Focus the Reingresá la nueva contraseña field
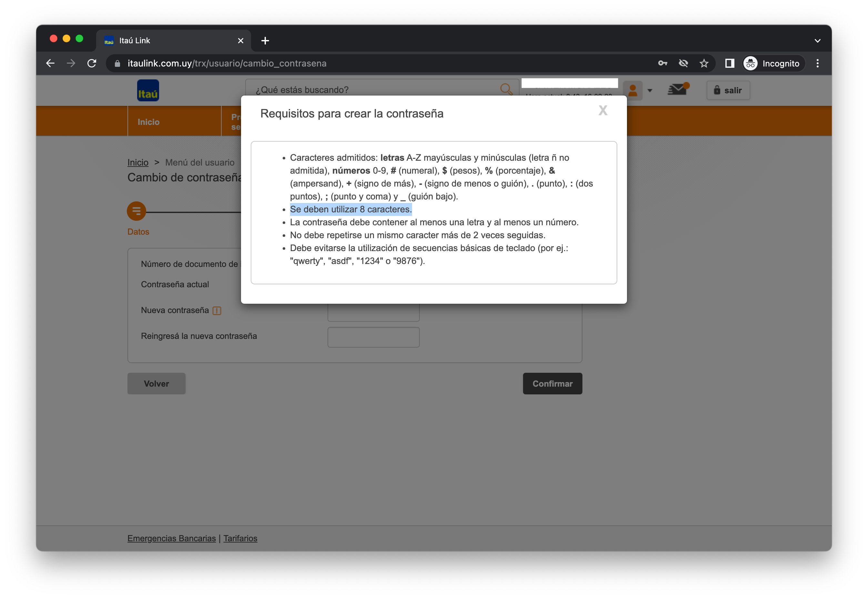The height and width of the screenshot is (599, 868). point(373,337)
